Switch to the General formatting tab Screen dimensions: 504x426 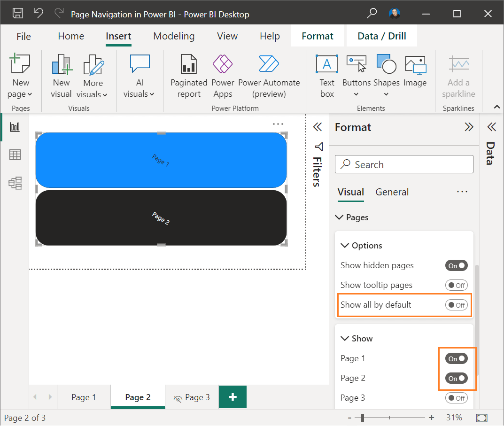click(392, 192)
